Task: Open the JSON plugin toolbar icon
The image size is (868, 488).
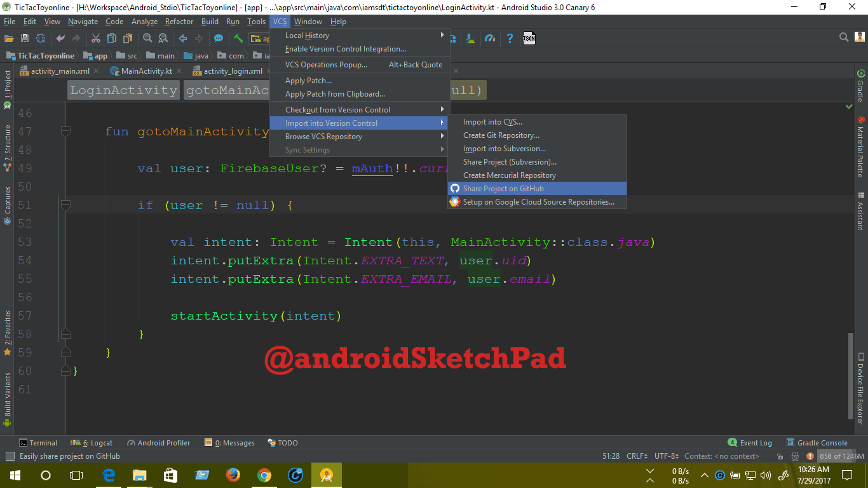Action: coord(529,38)
